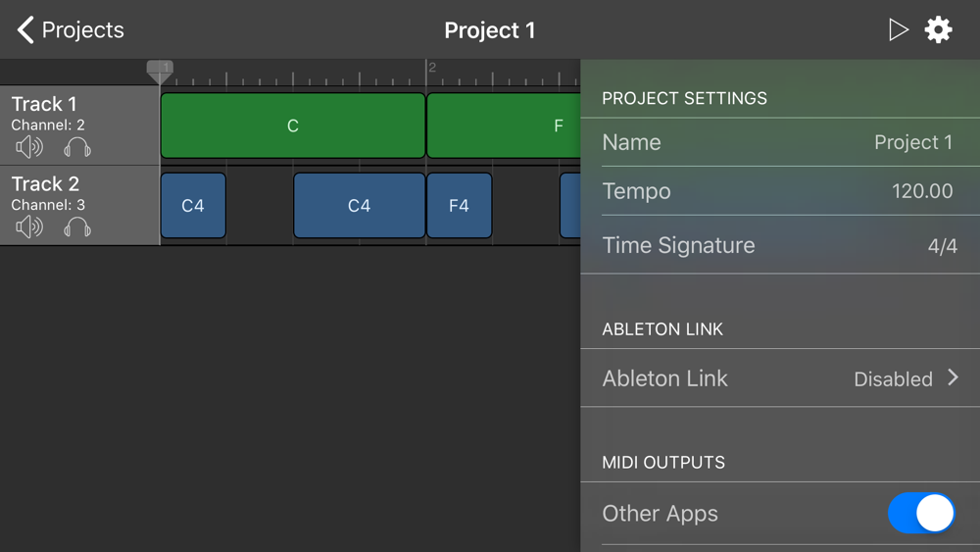Open the Ableton Link settings chevron
This screenshot has height=552, width=980.
(953, 377)
